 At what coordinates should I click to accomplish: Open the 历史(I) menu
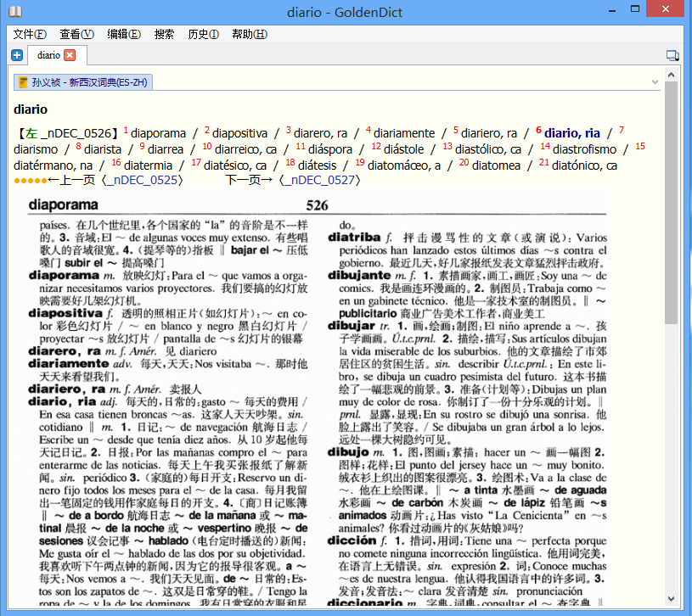pyautogui.click(x=204, y=34)
